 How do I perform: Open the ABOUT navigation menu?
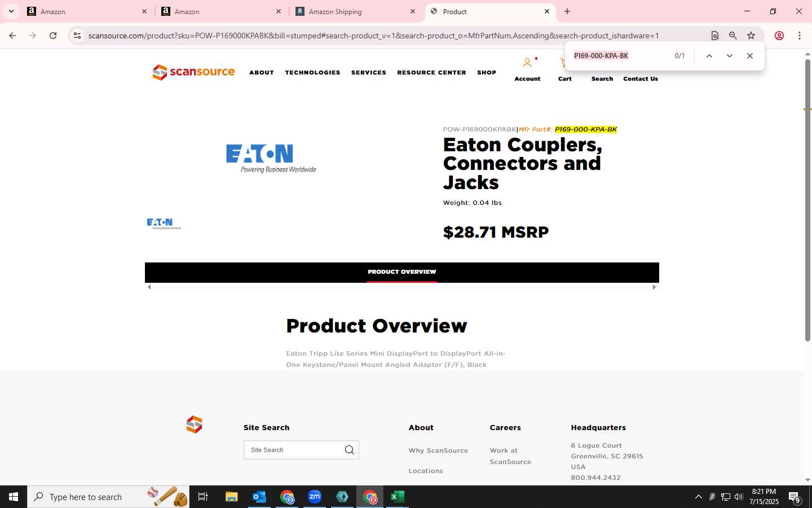262,72
